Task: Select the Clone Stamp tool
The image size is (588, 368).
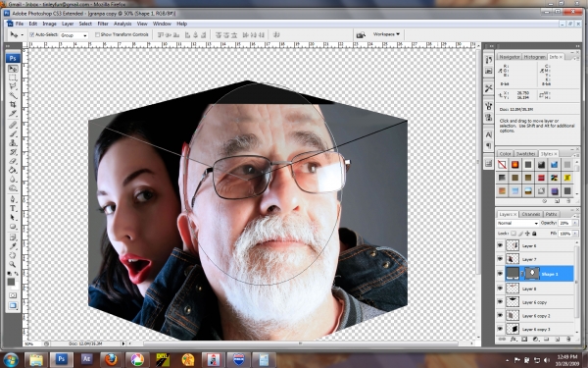Action: tap(13, 142)
